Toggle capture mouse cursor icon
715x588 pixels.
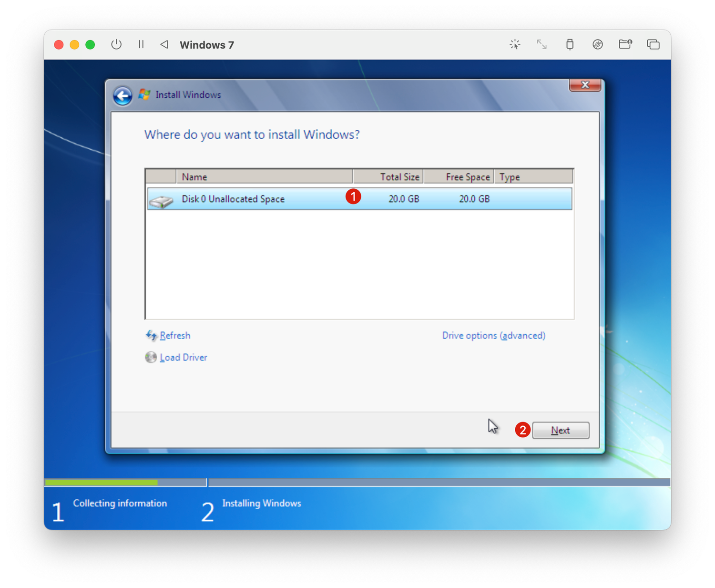pyautogui.click(x=515, y=44)
